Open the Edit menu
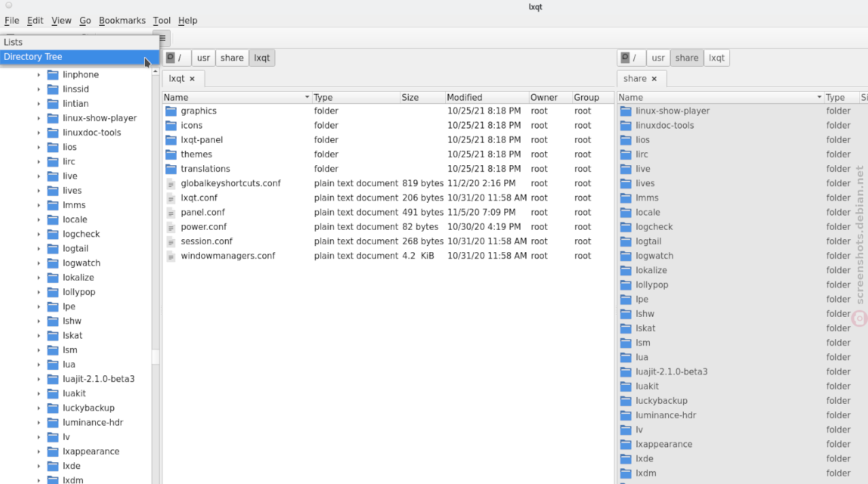868x484 pixels. (x=35, y=20)
